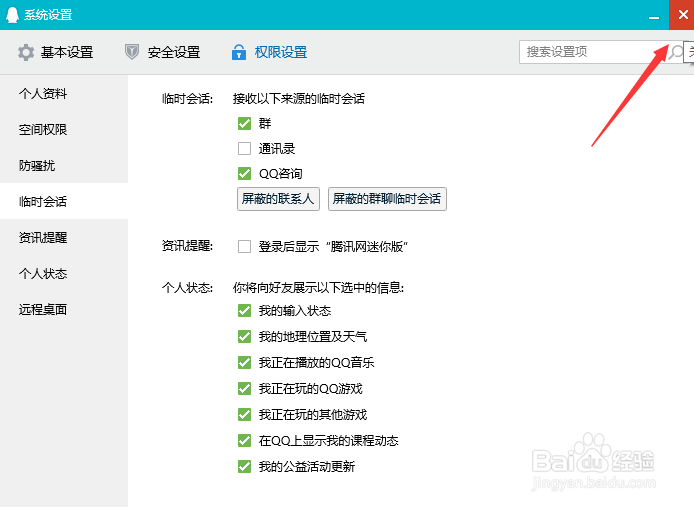
Task: Toggle 我的地理位置及天气 checkbox
Action: [x=244, y=337]
